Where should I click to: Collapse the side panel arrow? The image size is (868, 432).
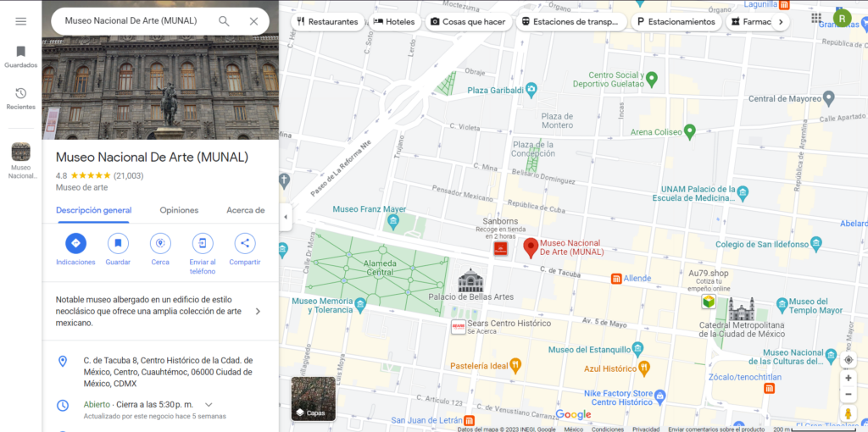point(286,217)
